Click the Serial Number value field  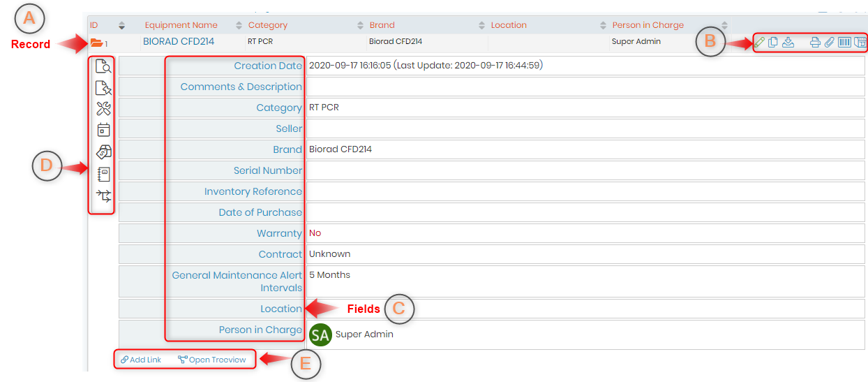coord(585,170)
